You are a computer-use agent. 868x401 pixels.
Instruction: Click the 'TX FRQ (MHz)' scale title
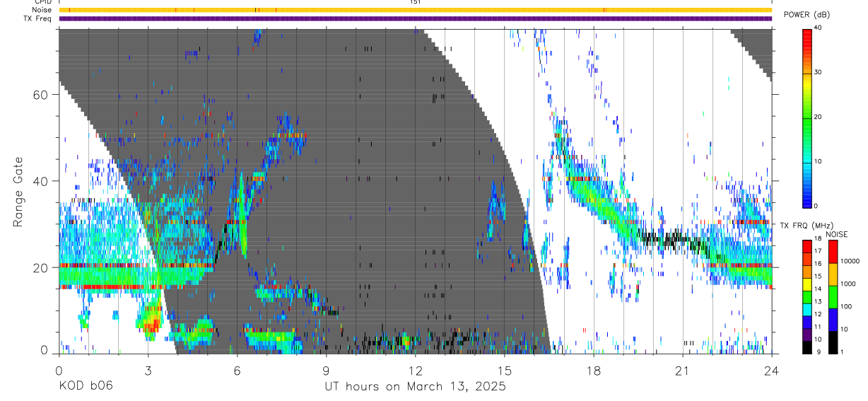click(x=807, y=226)
